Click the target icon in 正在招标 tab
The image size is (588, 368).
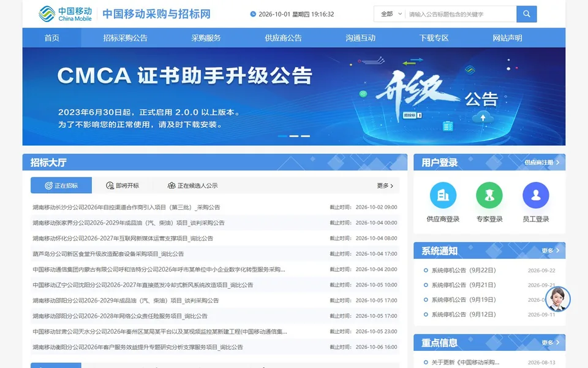coord(49,185)
